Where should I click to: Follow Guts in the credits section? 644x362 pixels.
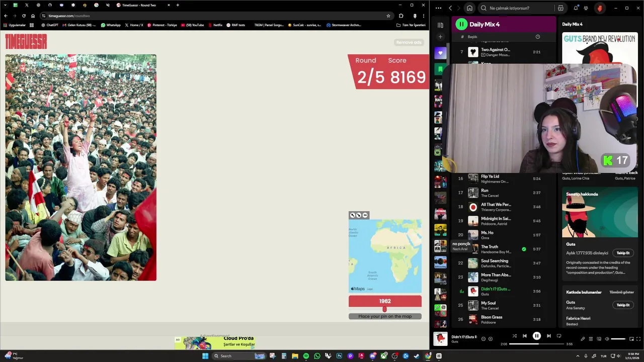pyautogui.click(x=623, y=305)
